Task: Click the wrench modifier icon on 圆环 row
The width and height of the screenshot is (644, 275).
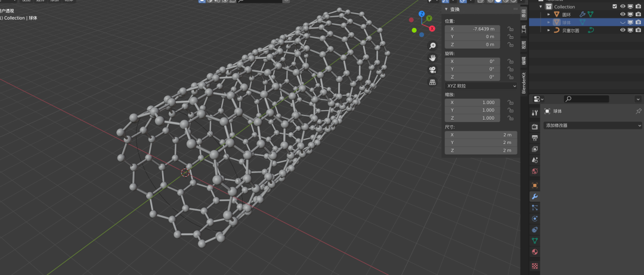Action: pyautogui.click(x=582, y=14)
